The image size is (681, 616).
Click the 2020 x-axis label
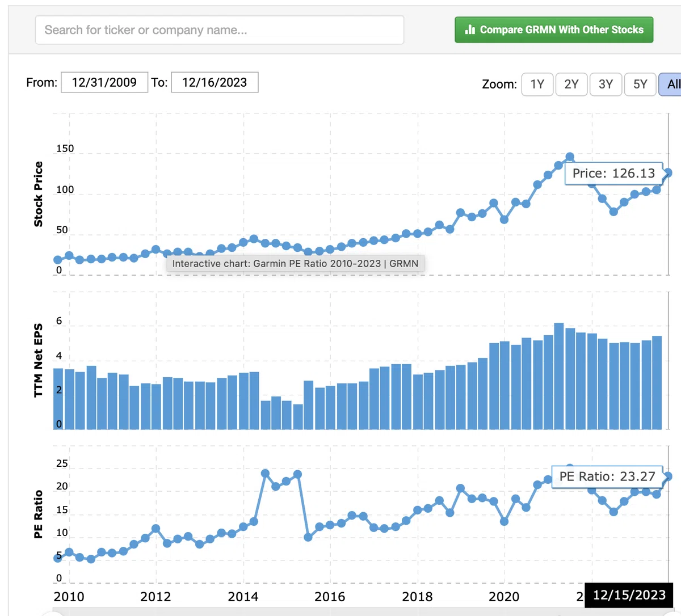coord(504,597)
